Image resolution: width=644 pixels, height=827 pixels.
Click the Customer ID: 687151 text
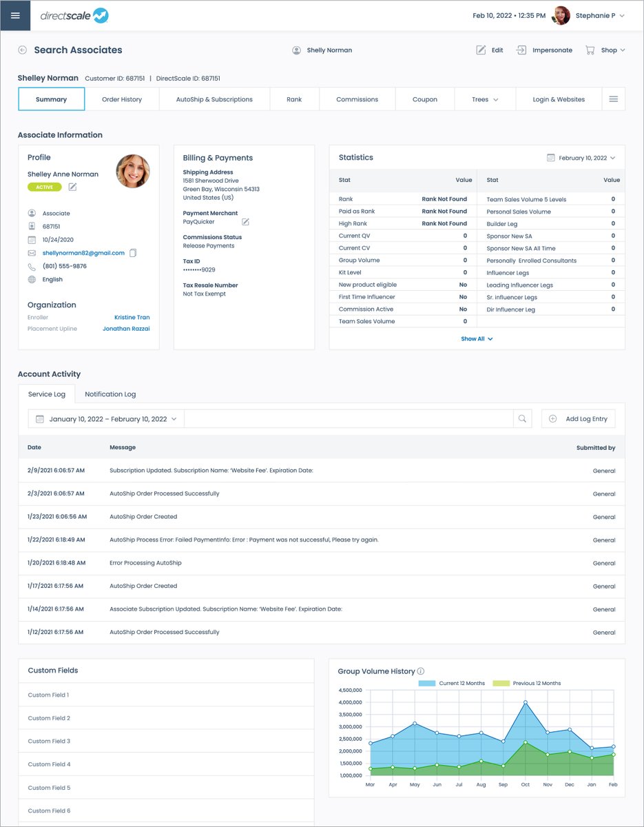114,79
